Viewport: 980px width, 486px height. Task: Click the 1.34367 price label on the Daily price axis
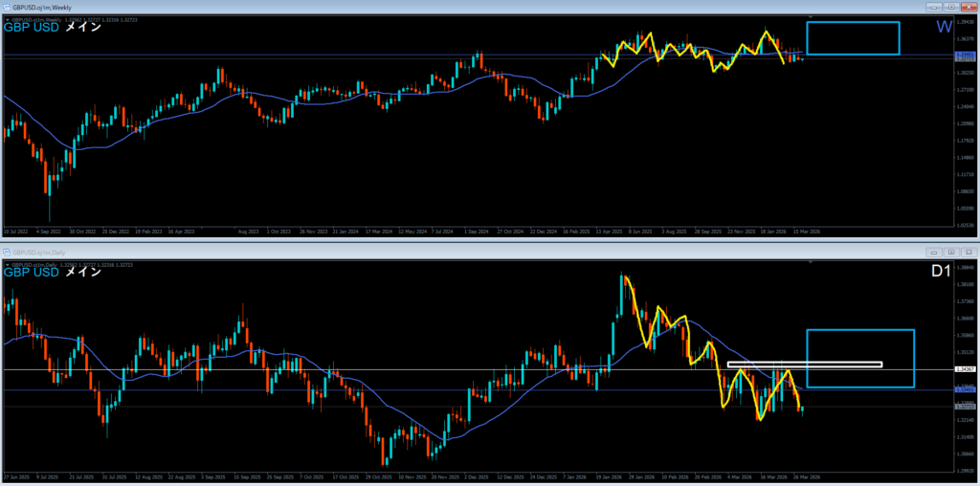point(965,369)
